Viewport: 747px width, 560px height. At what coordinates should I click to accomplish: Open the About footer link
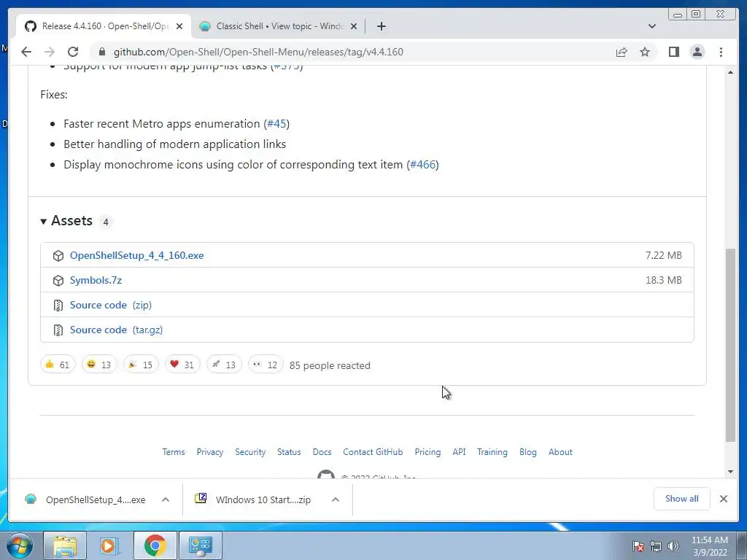(x=560, y=452)
